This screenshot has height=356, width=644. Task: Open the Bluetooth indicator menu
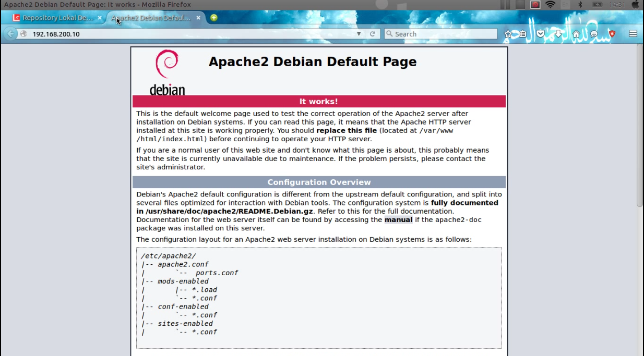click(580, 5)
